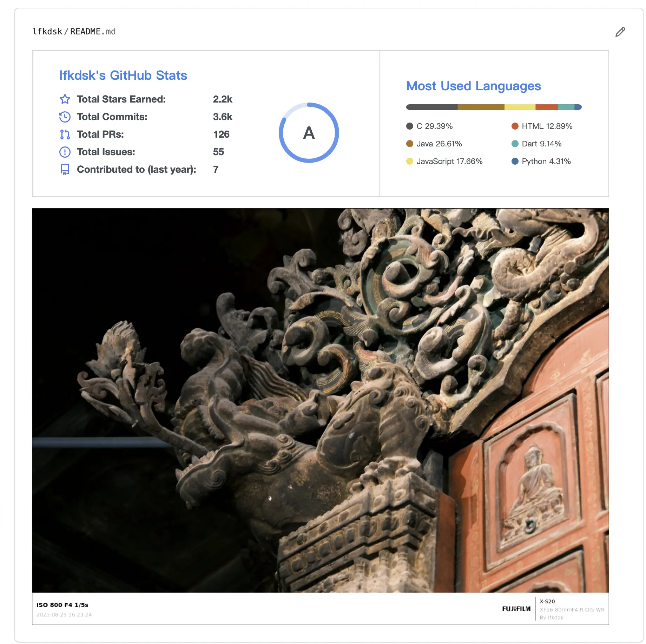Click the yellow JavaScript language dot
This screenshot has height=644, width=646.
pyautogui.click(x=409, y=161)
